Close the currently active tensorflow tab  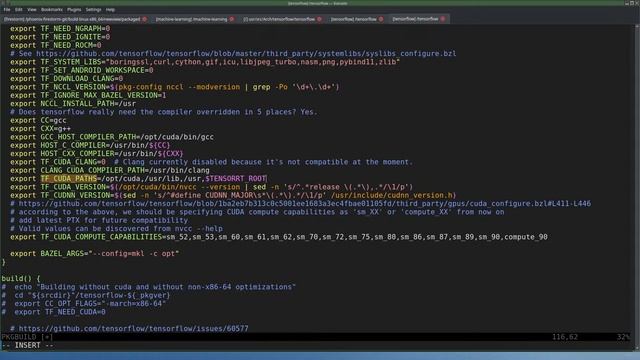pos(443,19)
